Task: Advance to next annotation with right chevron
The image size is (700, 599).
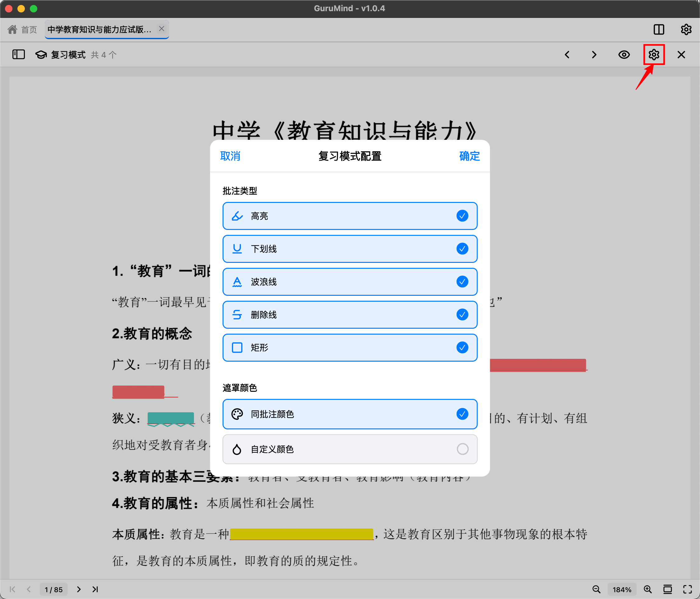Action: pos(594,54)
